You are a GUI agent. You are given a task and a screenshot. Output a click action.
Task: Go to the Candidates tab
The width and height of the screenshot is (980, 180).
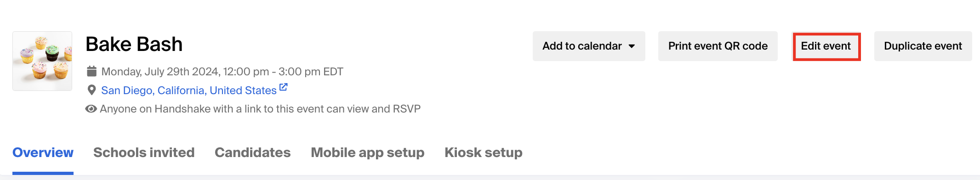pyautogui.click(x=253, y=152)
